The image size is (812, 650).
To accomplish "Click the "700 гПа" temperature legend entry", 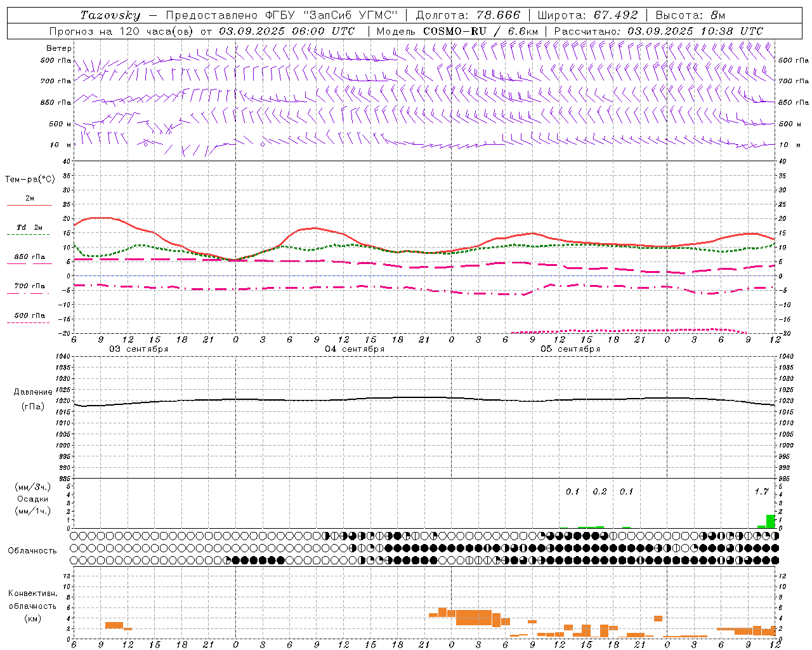I will coord(30,286).
